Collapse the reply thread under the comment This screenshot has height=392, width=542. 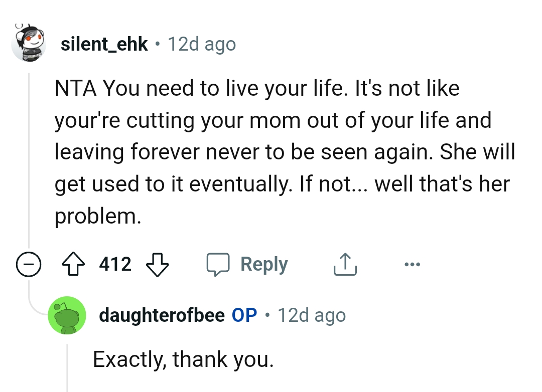tap(29, 264)
